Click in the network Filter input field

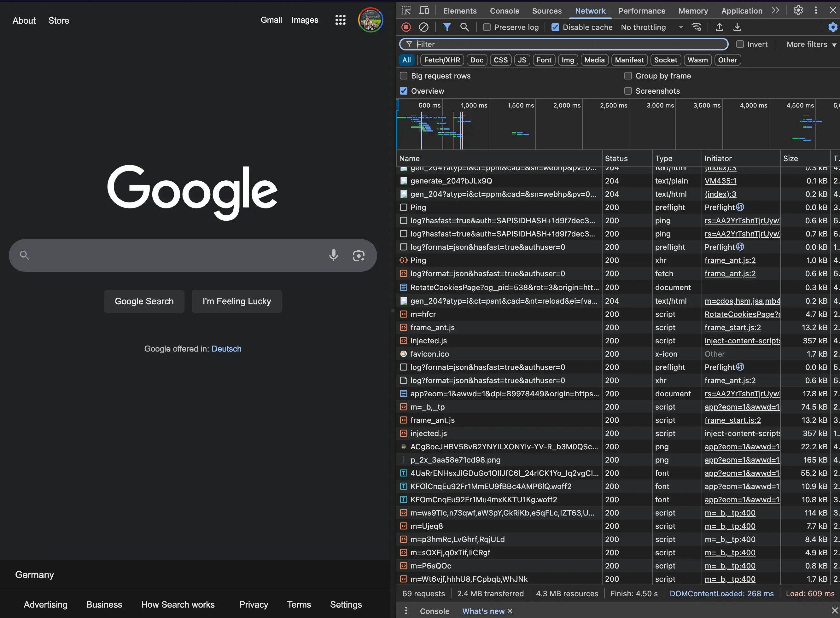[x=564, y=44]
